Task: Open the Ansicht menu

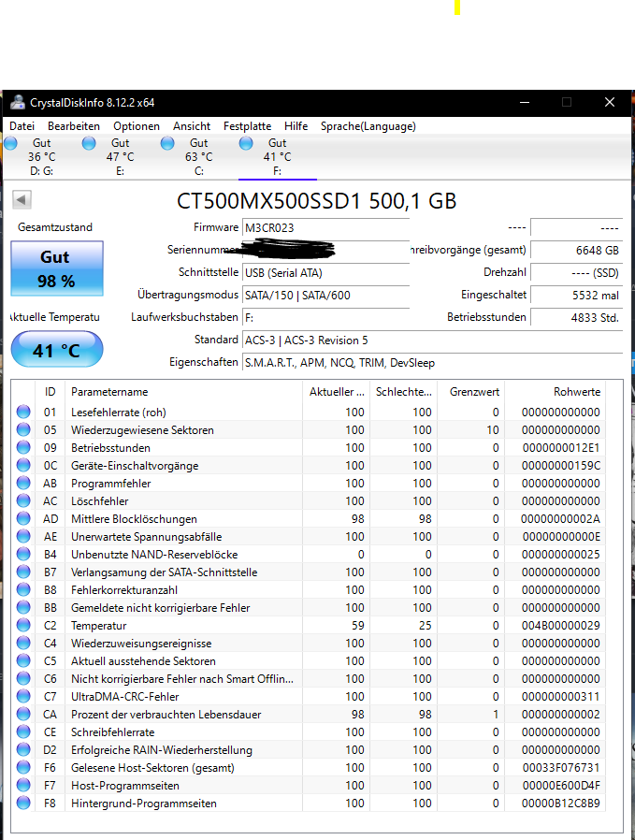Action: pos(192,126)
